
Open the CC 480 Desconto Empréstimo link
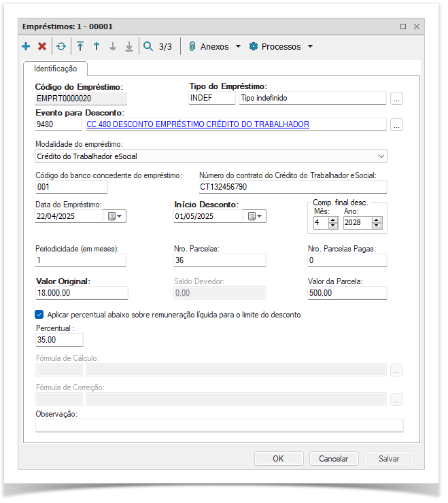198,124
